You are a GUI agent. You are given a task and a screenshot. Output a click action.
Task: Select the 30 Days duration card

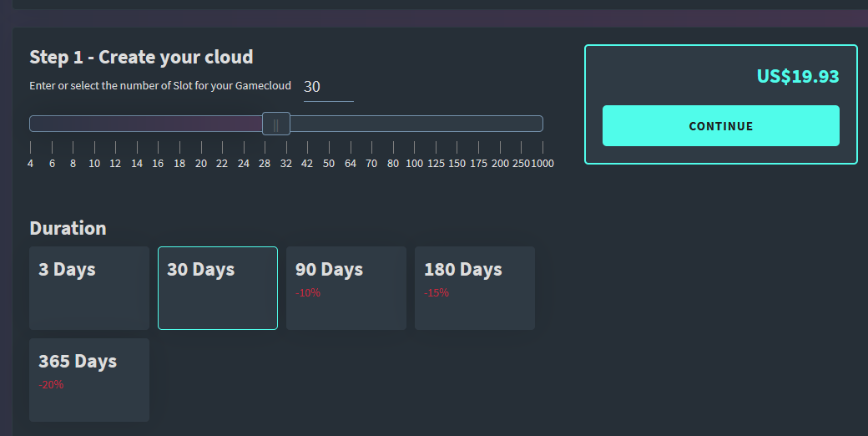point(218,287)
